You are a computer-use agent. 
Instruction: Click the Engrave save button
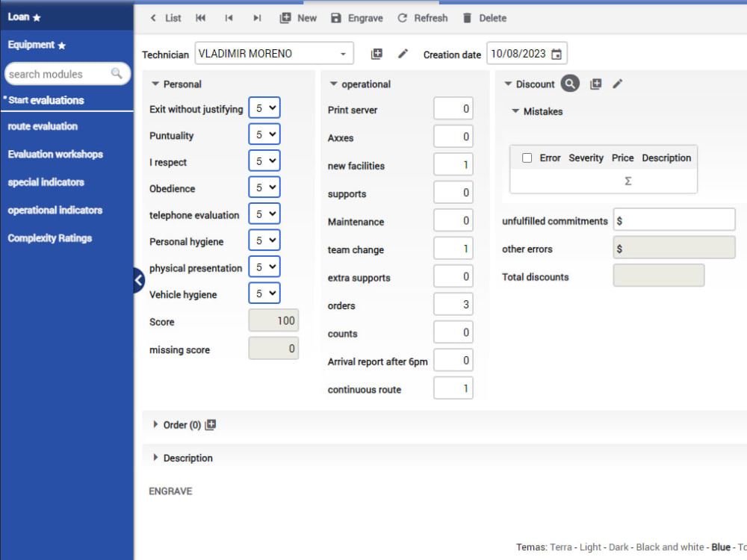point(357,18)
